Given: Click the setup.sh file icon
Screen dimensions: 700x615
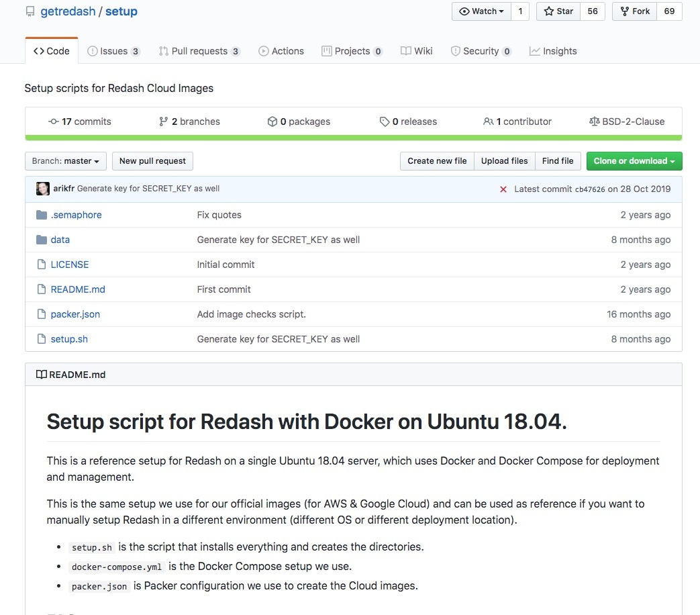Looking at the screenshot, I should (42, 339).
